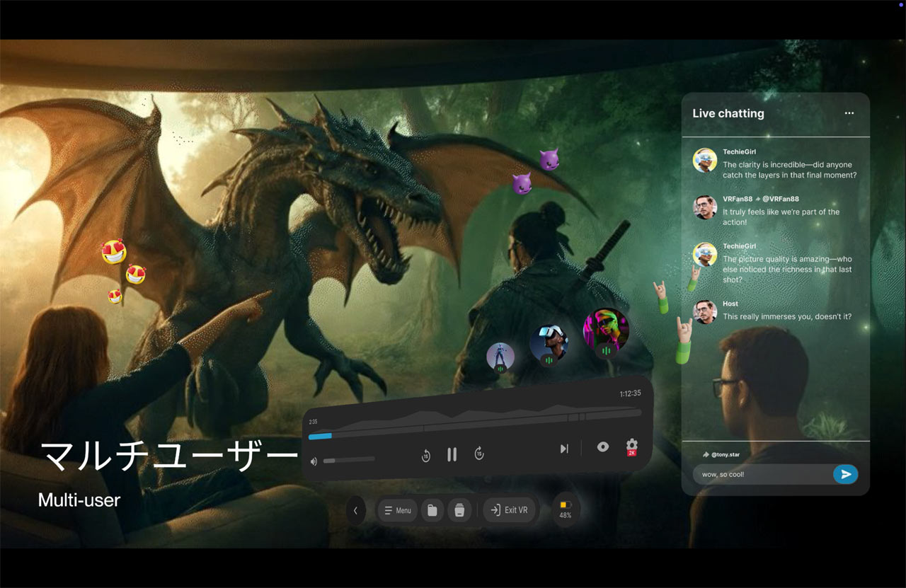
Task: Adjust the volume slider
Action: 349,460
